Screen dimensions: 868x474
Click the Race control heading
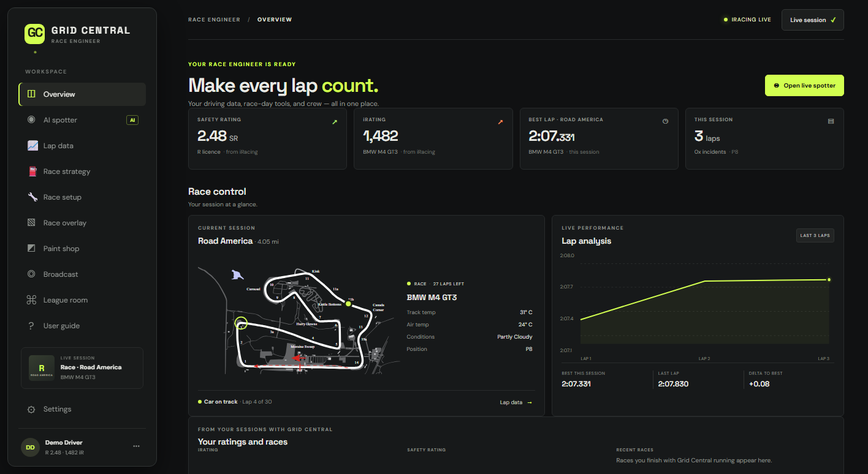click(217, 192)
